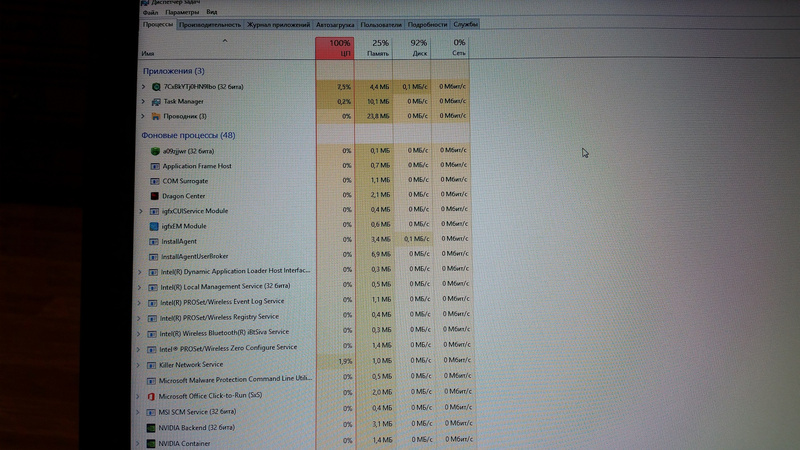Screen dimensions: 800x450
Task: Expand Intel Dynamic Application Loader row
Action: [x=139, y=272]
